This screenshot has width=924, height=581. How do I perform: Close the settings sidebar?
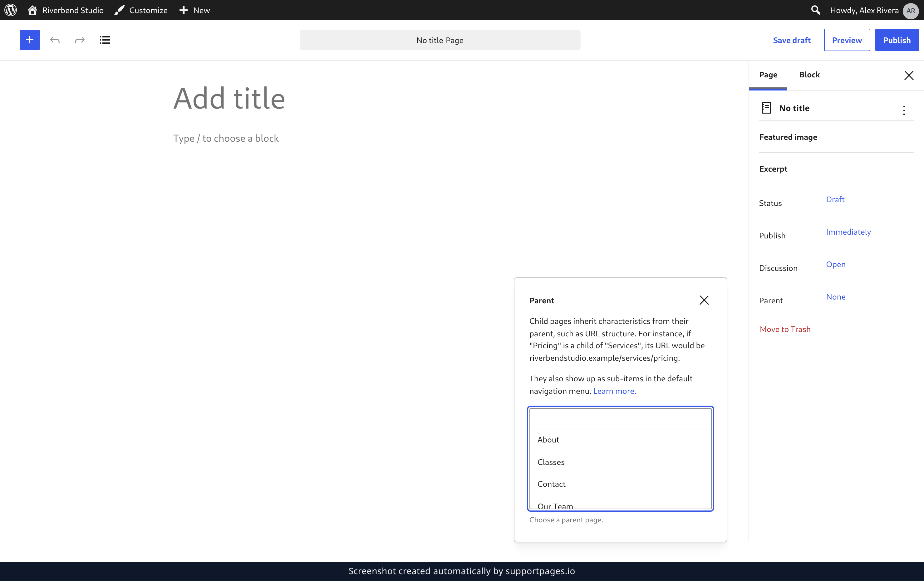tap(909, 75)
